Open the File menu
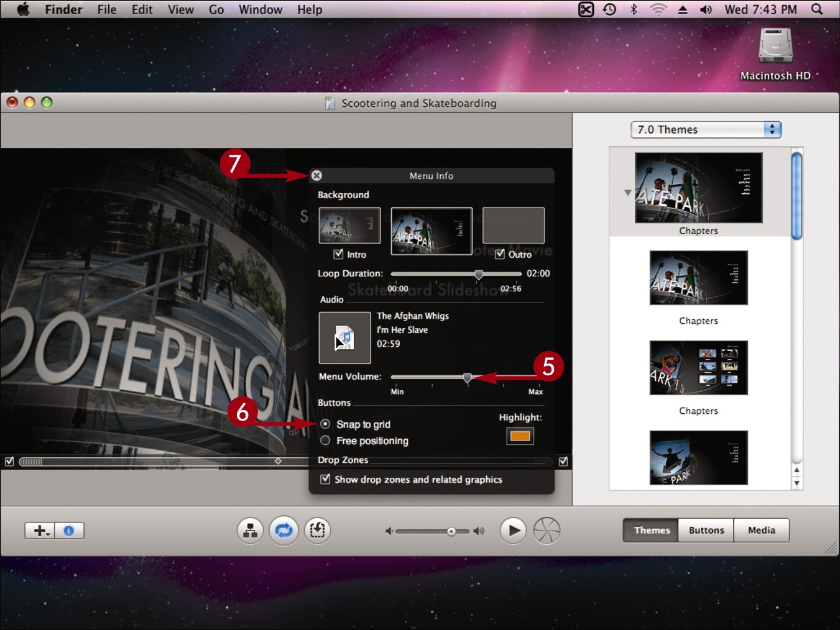This screenshot has height=630, width=840. (x=107, y=9)
